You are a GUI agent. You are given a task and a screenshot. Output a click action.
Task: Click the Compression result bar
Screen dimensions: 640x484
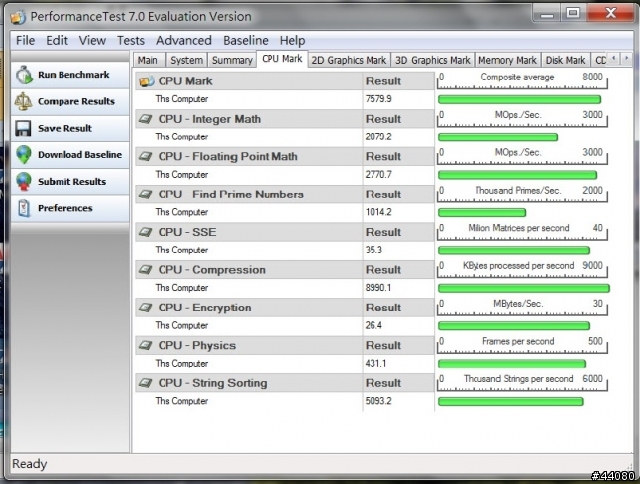pyautogui.click(x=524, y=288)
